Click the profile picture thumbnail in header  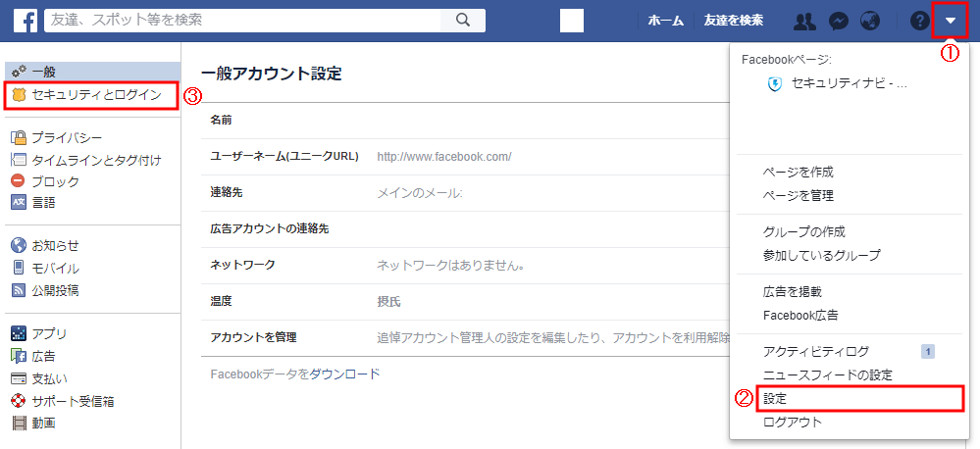coord(572,21)
